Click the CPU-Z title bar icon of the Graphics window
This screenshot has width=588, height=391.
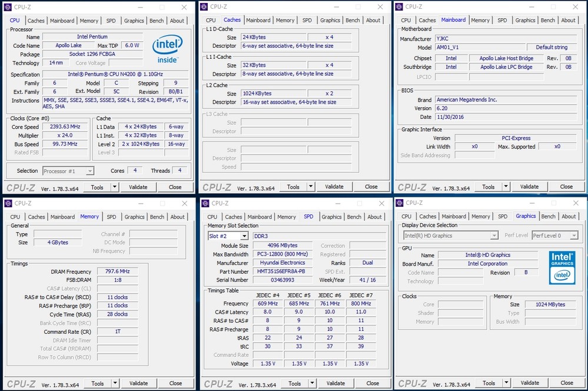click(400, 203)
